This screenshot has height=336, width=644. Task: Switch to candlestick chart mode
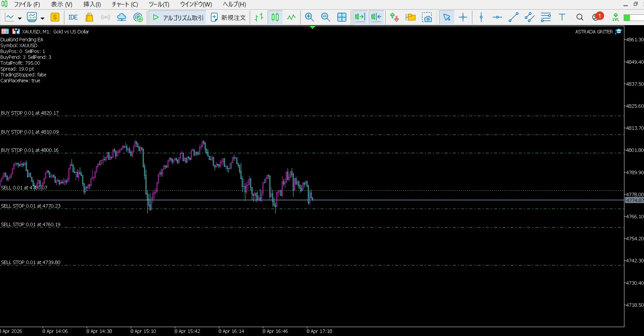(x=275, y=17)
